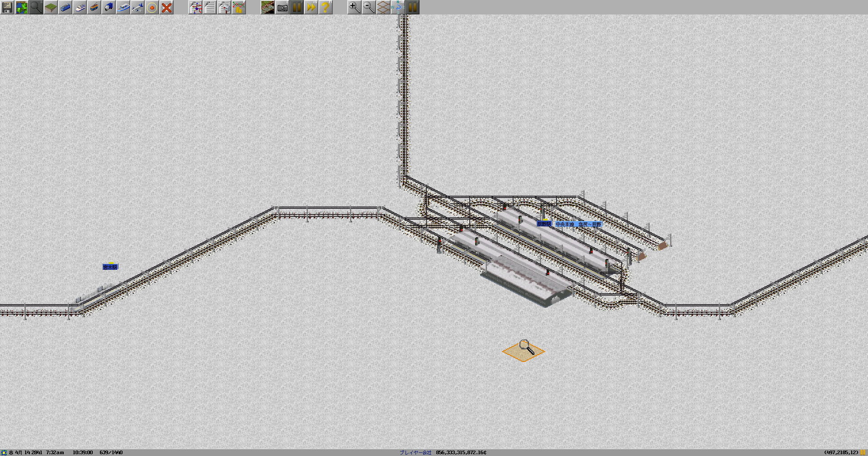The width and height of the screenshot is (868, 456).
Task: Open the ship and harbour tools
Action: click(x=123, y=7)
